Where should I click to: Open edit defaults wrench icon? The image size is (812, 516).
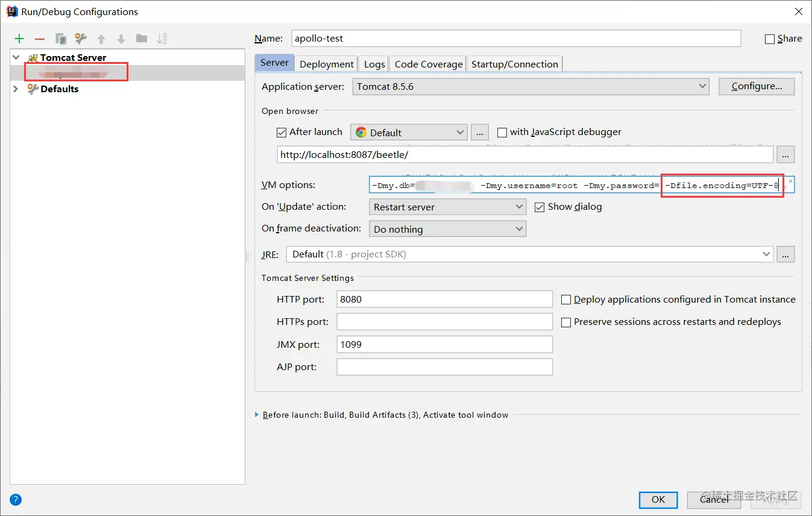pyautogui.click(x=81, y=39)
